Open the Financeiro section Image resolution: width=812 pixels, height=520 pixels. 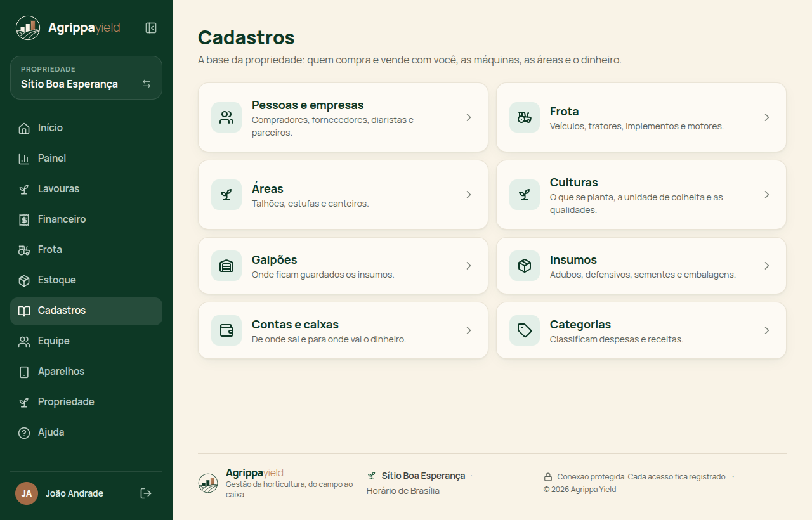[86, 219]
